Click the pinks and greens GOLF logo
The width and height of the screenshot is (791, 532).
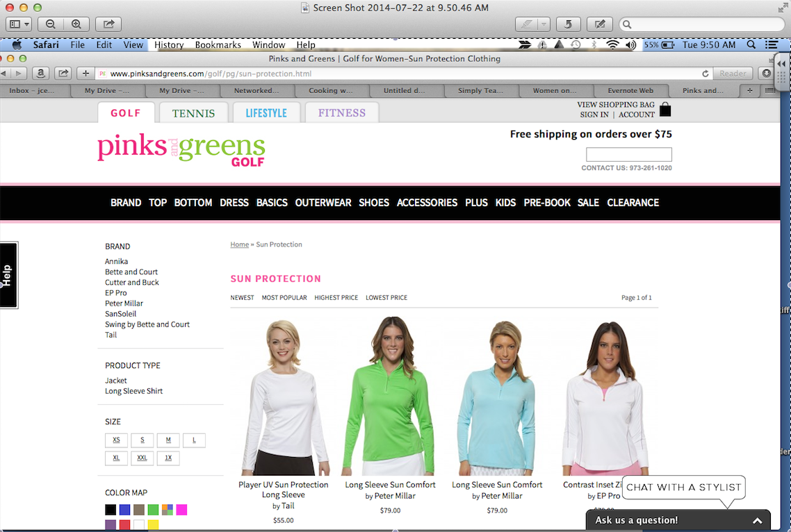(181, 150)
